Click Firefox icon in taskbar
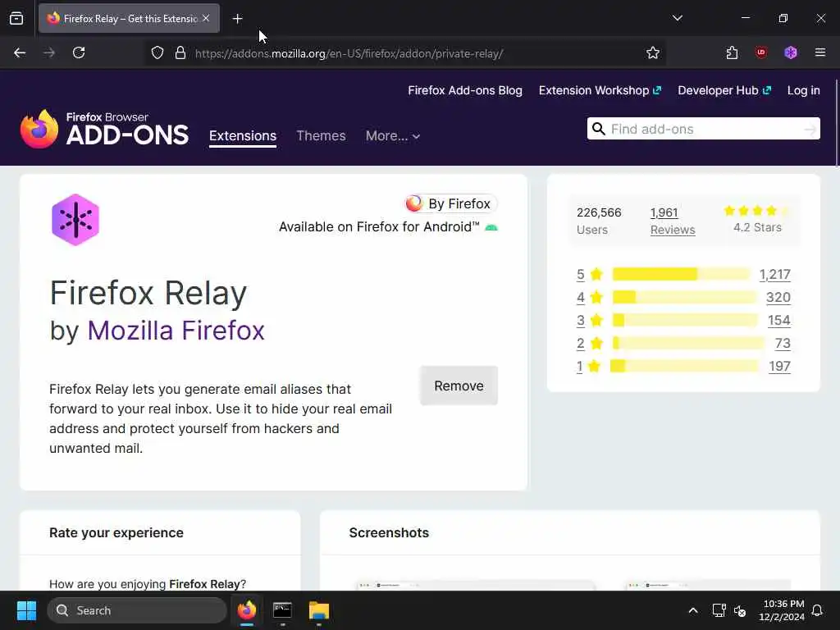This screenshot has height=630, width=840. click(x=247, y=610)
